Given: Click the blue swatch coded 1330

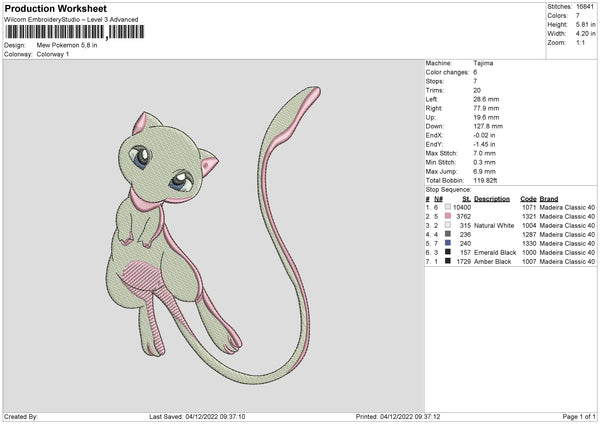Looking at the screenshot, I should point(448,243).
